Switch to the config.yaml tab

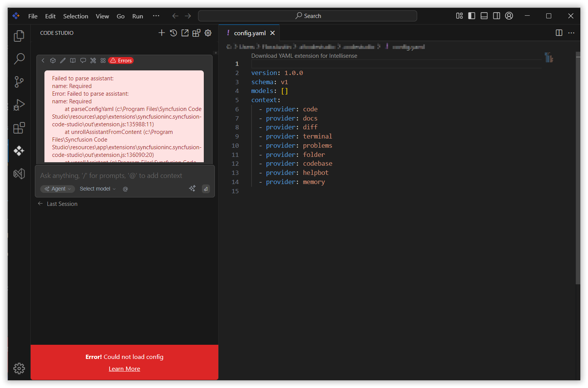250,33
